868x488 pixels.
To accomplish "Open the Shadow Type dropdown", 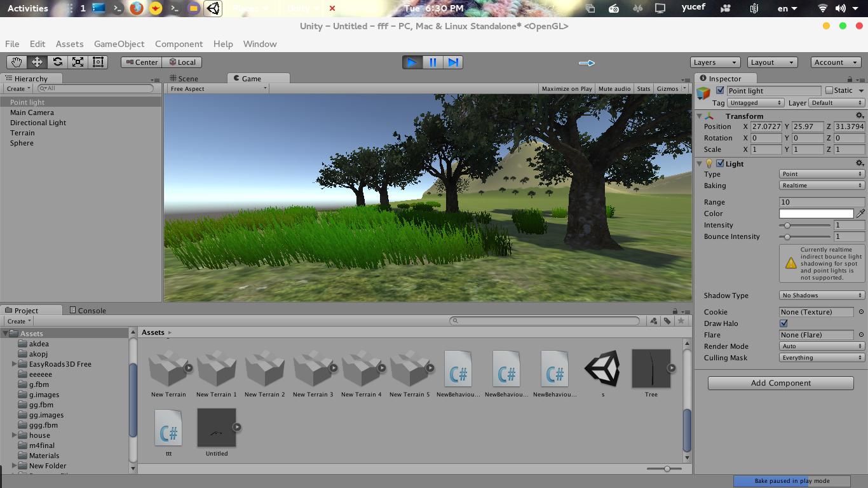I will point(821,295).
